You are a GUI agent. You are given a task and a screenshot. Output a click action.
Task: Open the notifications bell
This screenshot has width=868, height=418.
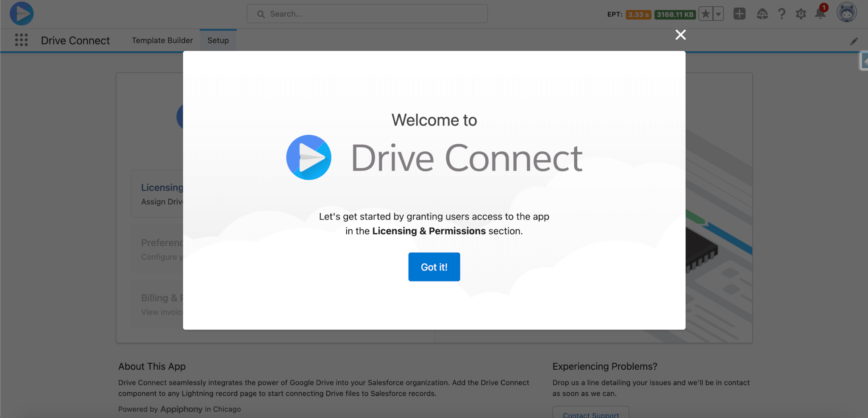point(821,13)
